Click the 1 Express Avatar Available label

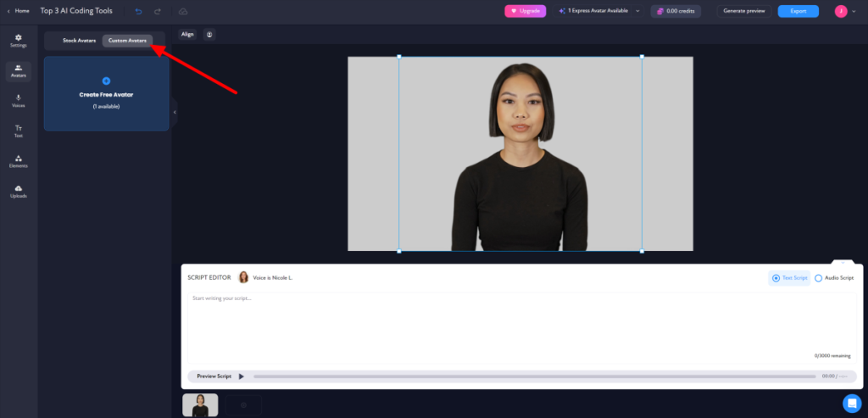coord(599,11)
